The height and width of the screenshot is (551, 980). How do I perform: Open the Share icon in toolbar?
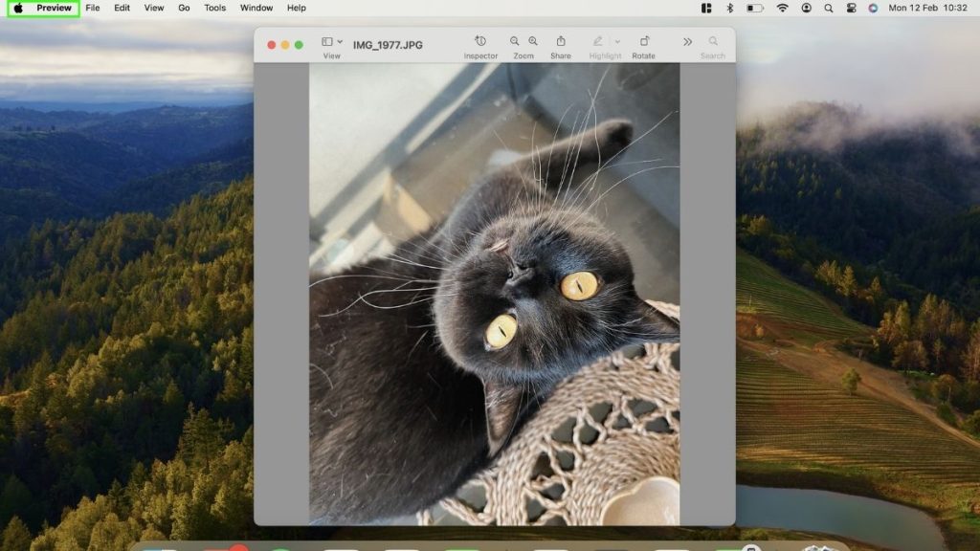(x=561, y=41)
